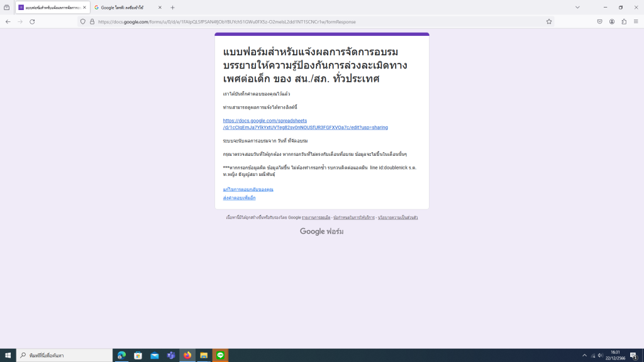The width and height of the screenshot is (644, 362).
Task: Open the spreadsheet results link
Action: click(305, 124)
